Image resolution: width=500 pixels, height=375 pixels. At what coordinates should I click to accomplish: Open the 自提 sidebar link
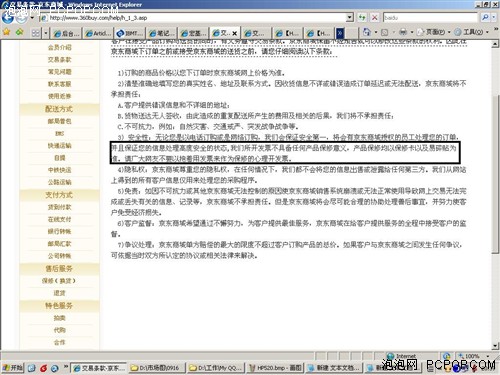tap(59, 158)
